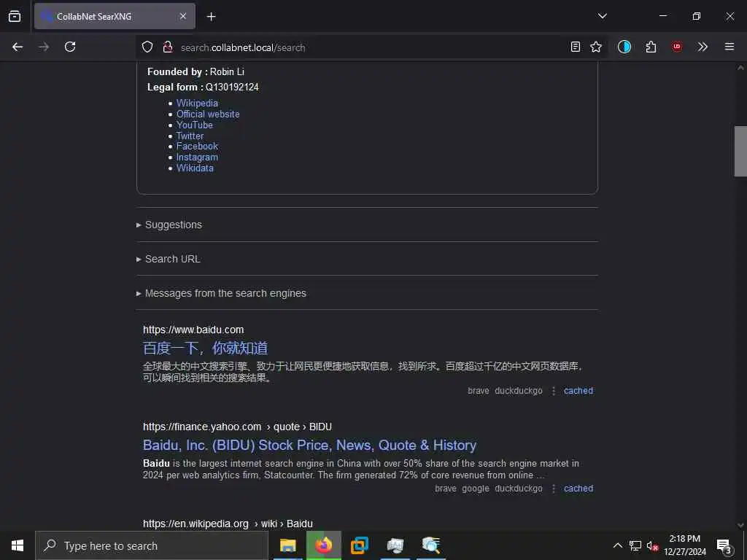This screenshot has height=560, width=747.
Task: Open Firefox application hamburger menu
Action: 729,47
